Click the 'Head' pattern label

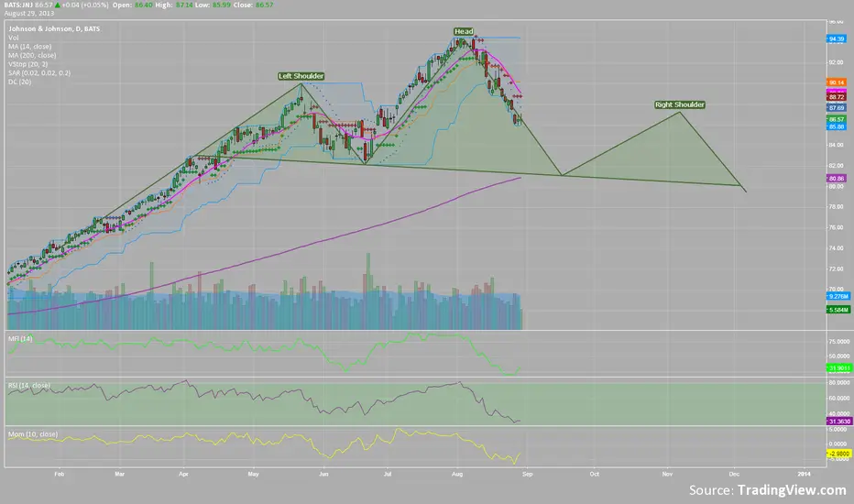[x=464, y=31]
